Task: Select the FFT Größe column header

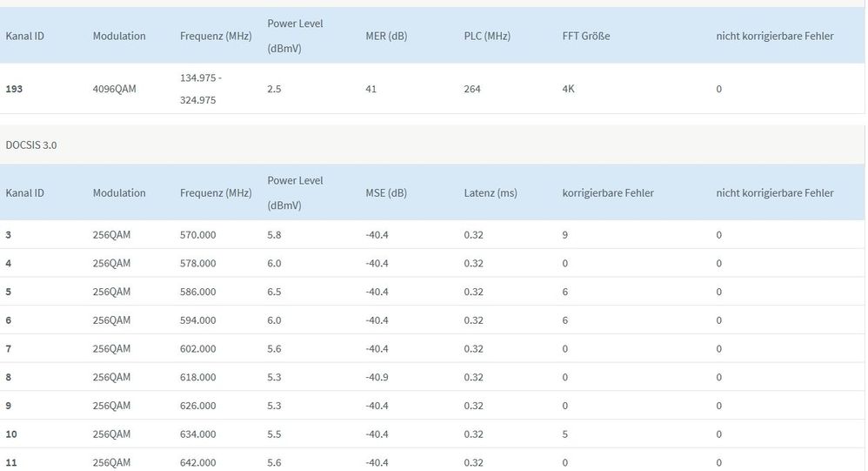Action: [586, 36]
